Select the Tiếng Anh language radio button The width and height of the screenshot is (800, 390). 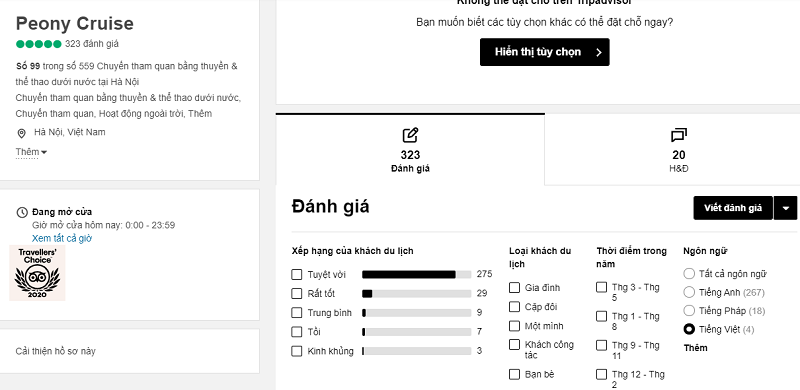[x=689, y=292]
